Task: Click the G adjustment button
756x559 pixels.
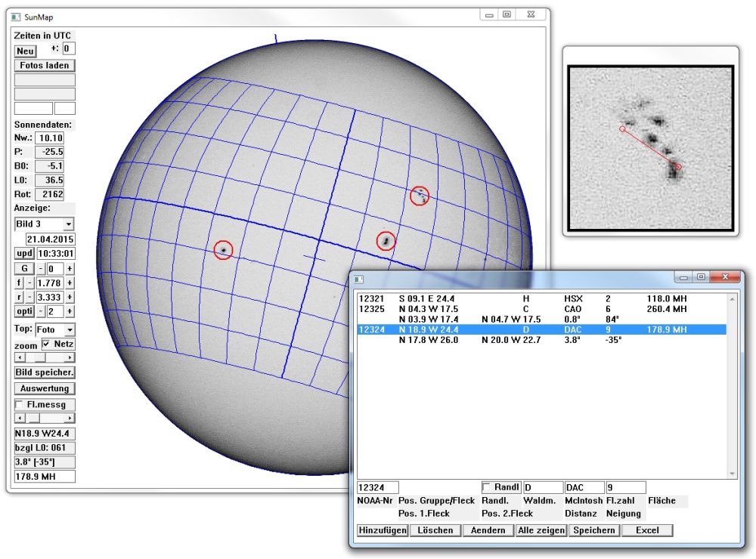Action: tap(23, 269)
